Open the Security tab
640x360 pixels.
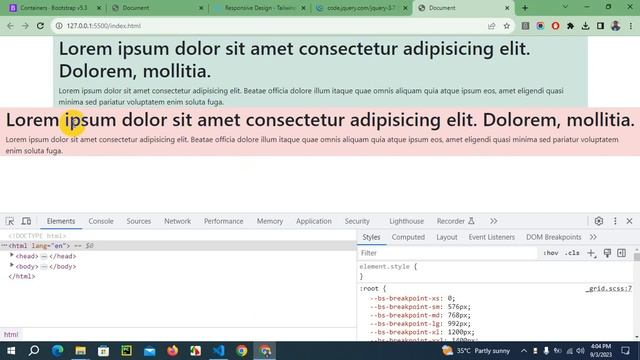pyautogui.click(x=357, y=221)
